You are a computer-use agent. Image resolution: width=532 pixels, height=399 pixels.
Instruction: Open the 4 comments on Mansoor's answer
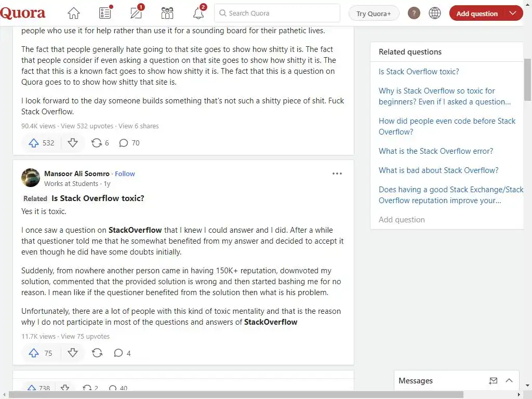122,353
